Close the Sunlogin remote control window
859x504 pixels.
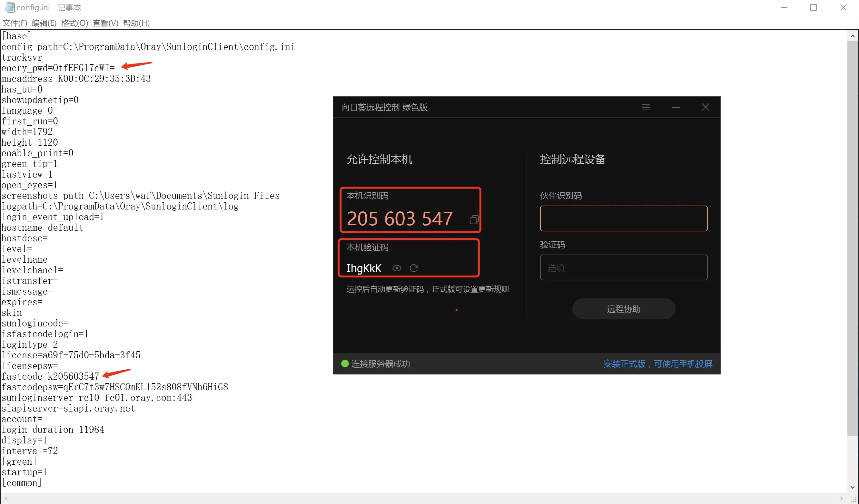tap(705, 107)
